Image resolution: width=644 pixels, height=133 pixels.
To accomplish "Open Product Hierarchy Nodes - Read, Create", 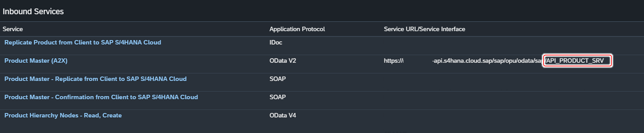I will coord(63,116).
